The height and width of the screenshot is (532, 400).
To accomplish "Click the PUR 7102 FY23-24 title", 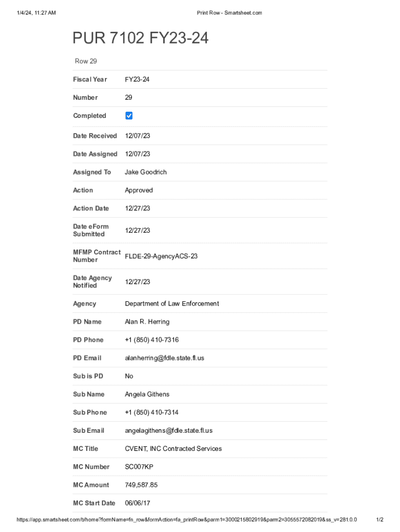I will tap(140, 38).
